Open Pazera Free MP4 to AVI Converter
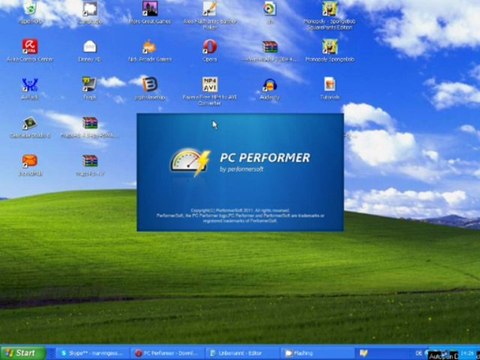This screenshot has height=360, width=480. pos(210,85)
